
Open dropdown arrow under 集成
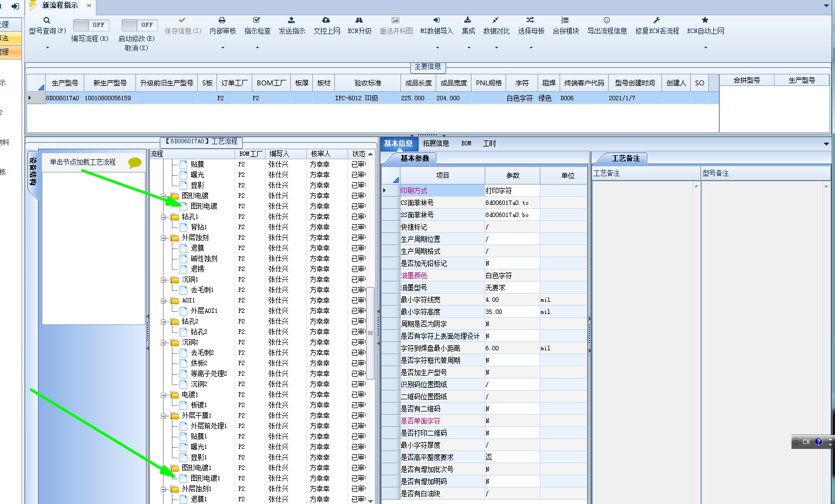(x=468, y=48)
